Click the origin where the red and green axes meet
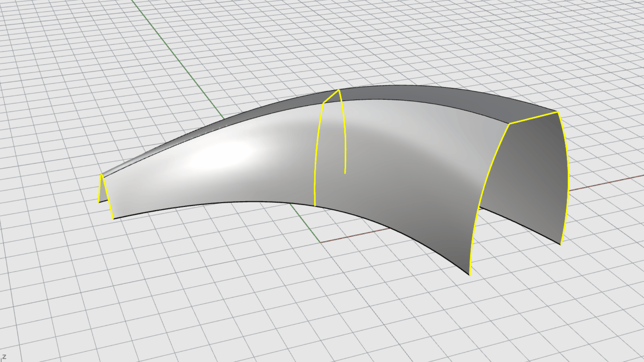Image resolution: width=644 pixels, height=362 pixels. (321, 242)
